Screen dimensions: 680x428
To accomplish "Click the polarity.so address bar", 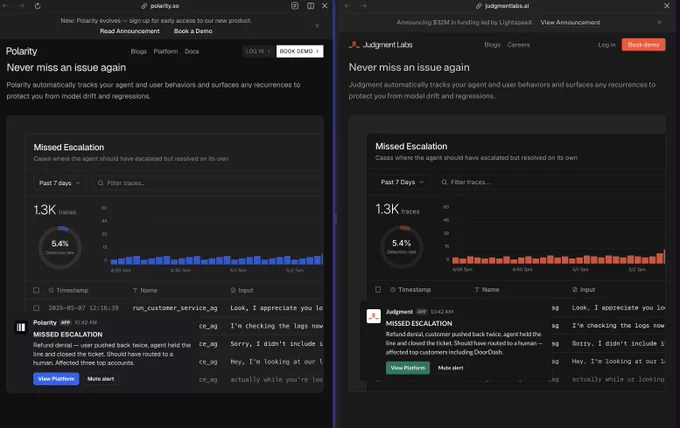I will pyautogui.click(x=160, y=6).
